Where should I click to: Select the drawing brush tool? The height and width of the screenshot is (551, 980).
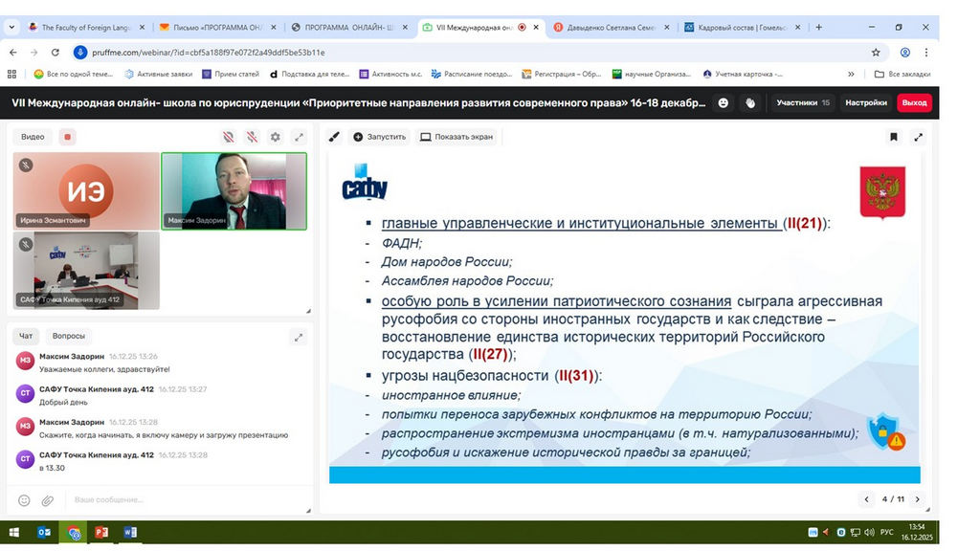334,137
